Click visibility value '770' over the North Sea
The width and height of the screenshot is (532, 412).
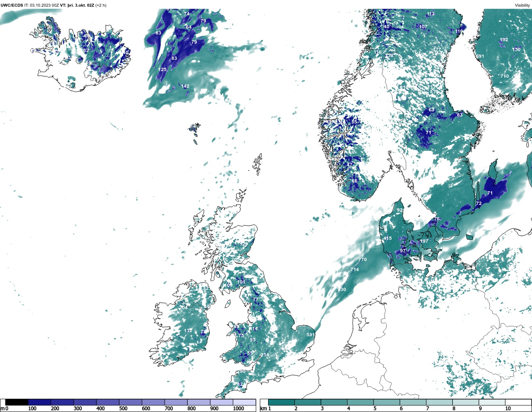coord(362,259)
